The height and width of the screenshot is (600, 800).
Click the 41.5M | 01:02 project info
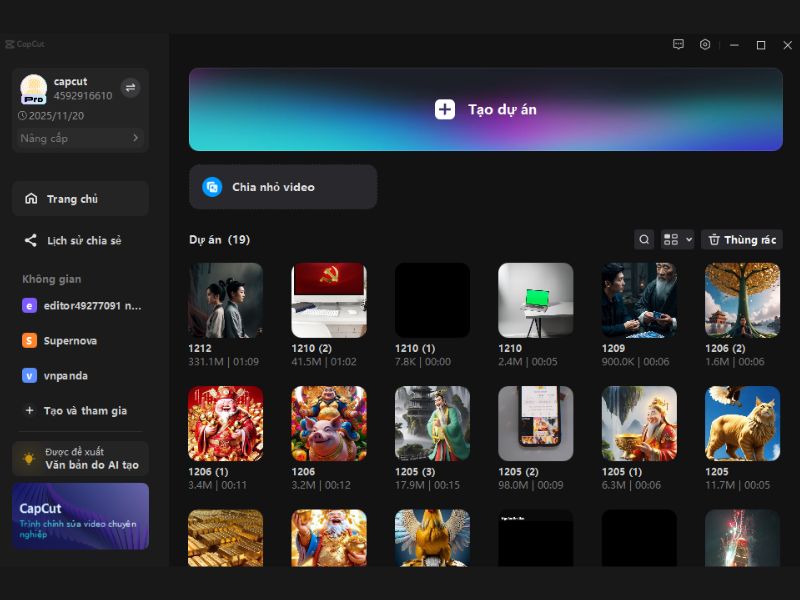[324, 362]
